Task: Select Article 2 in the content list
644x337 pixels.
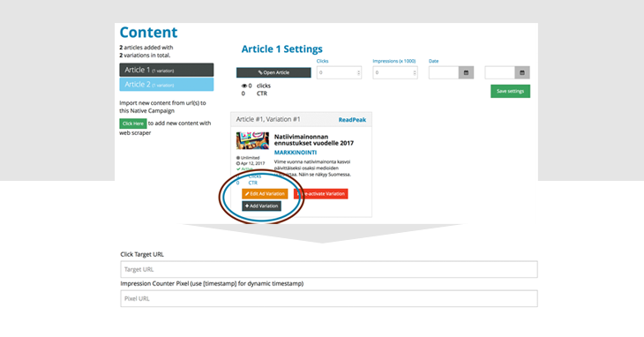Action: pos(167,84)
